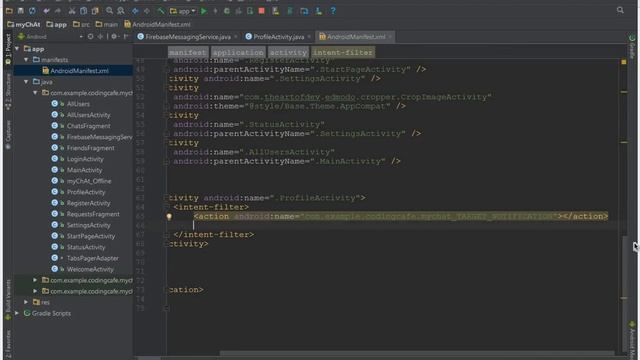Select FriendsFragment class in tree

point(90,148)
